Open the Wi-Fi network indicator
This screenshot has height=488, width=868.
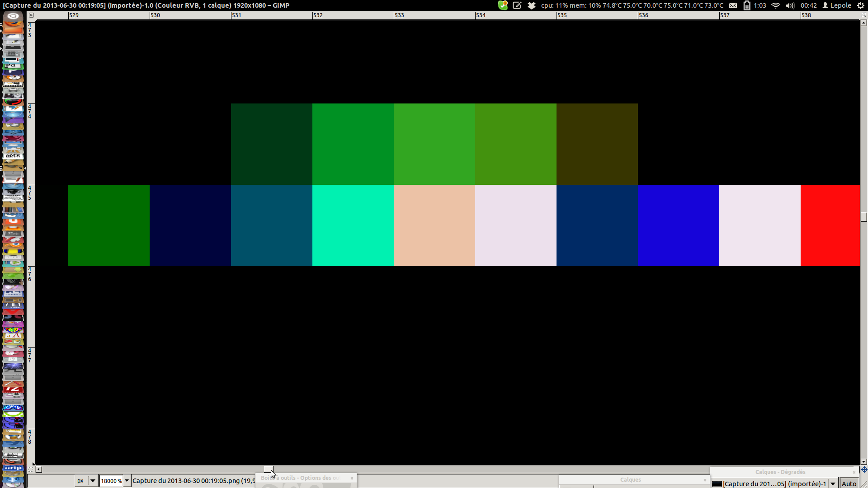click(x=776, y=5)
